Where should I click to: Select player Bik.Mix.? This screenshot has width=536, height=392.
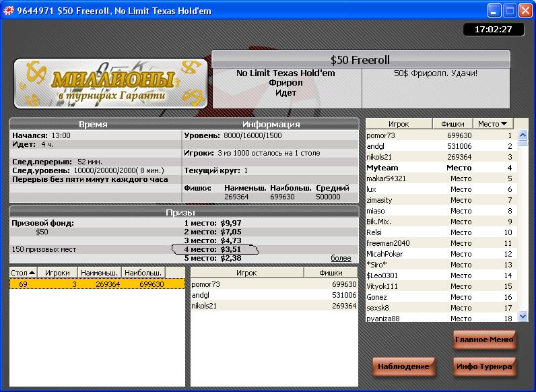[x=441, y=222]
